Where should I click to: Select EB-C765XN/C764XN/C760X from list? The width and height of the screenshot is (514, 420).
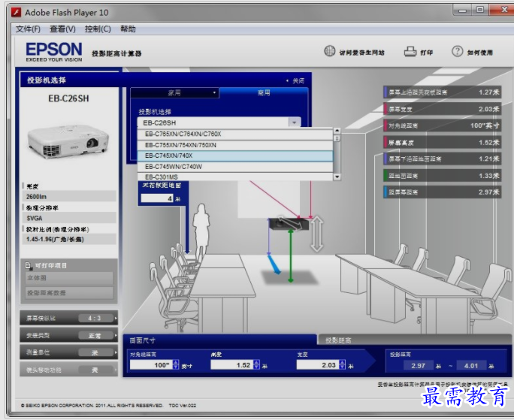[235, 134]
